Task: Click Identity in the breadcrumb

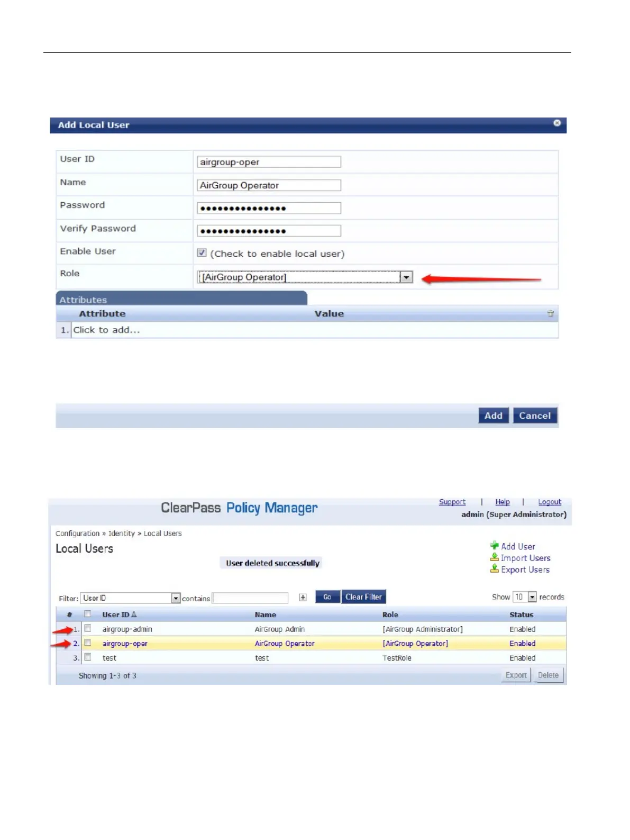Action: (122, 534)
